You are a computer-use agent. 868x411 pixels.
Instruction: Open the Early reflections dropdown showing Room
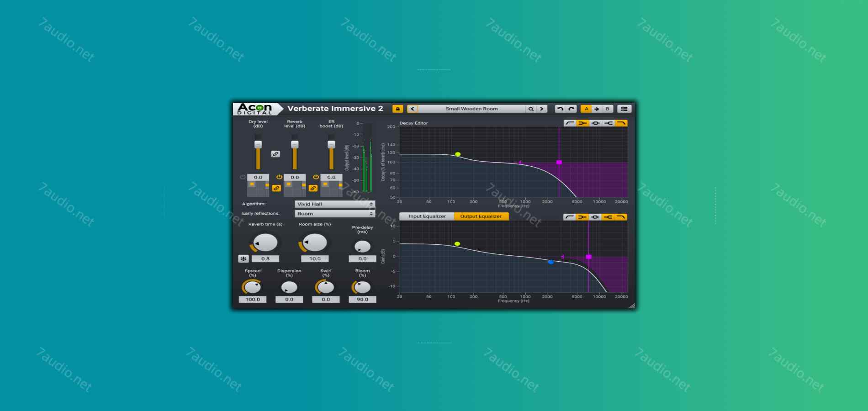coord(335,214)
